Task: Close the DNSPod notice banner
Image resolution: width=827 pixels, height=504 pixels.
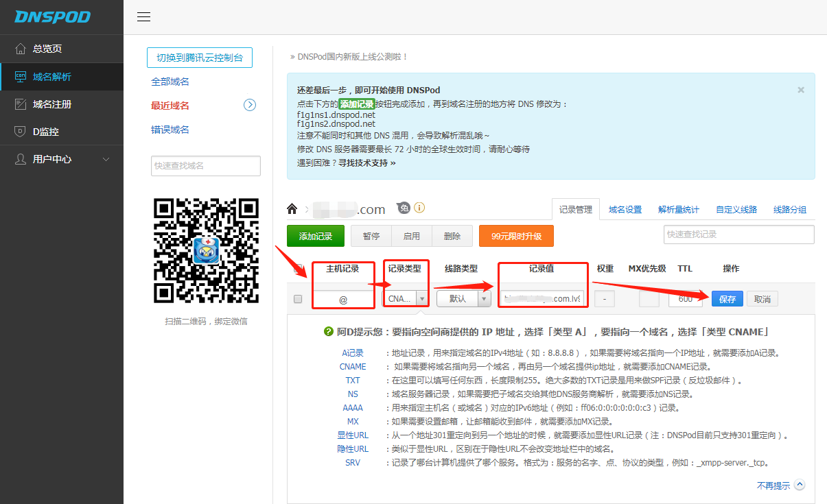Action: 800,90
